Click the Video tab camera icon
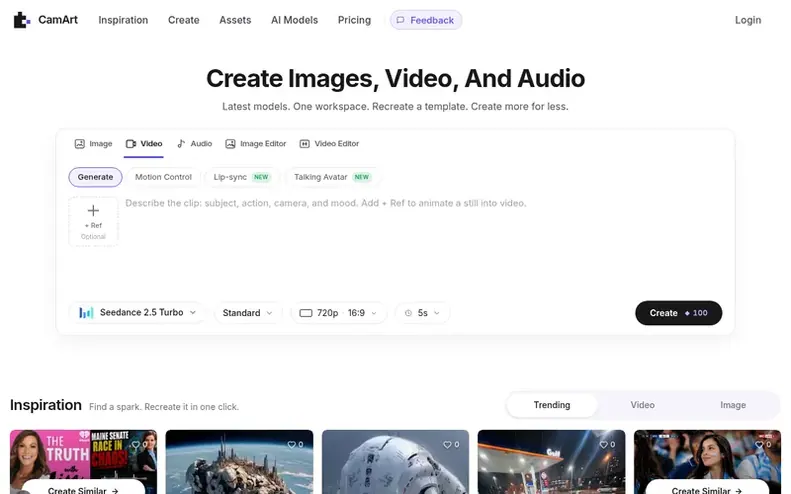Screen dimensions: 791x494 pos(131,144)
